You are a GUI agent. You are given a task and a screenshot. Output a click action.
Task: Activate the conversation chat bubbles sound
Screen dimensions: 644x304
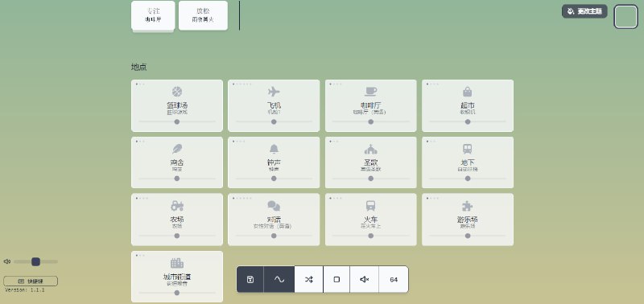[274, 206]
